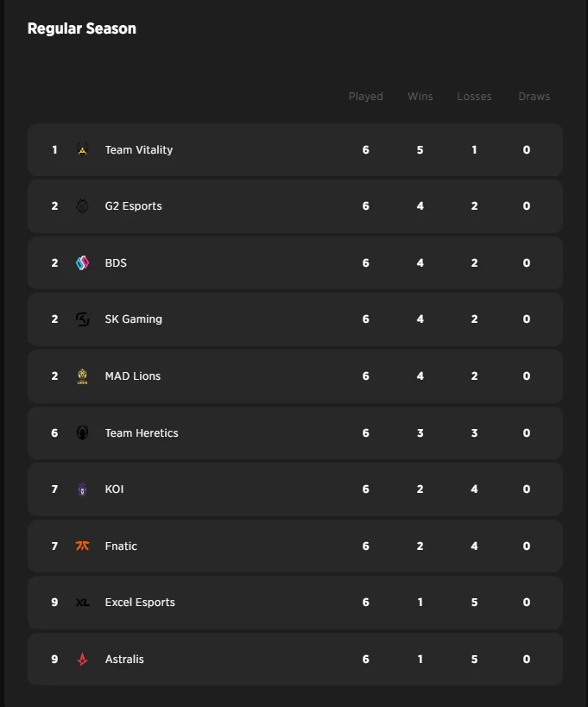
Task: Click the KOI team logo icon
Action: [82, 489]
